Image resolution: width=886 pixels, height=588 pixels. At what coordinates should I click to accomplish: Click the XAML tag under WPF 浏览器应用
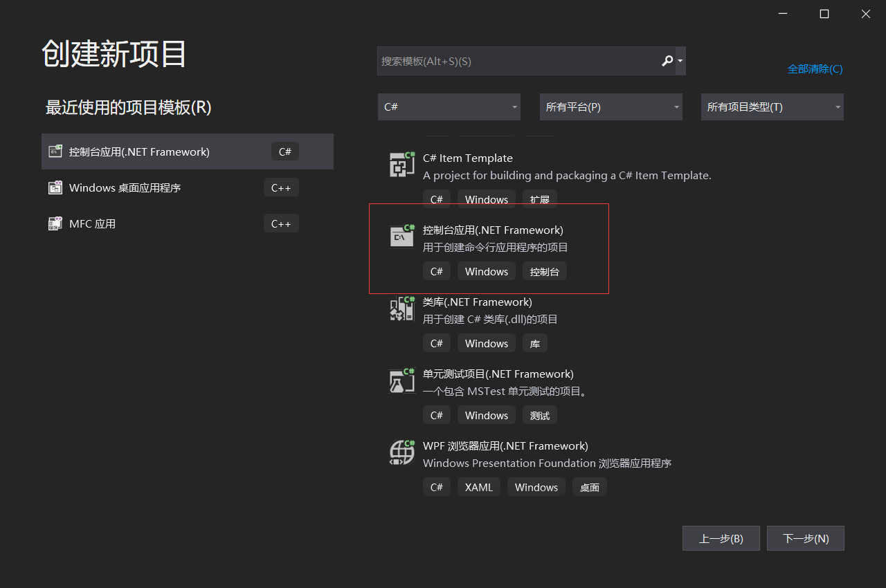tap(479, 487)
